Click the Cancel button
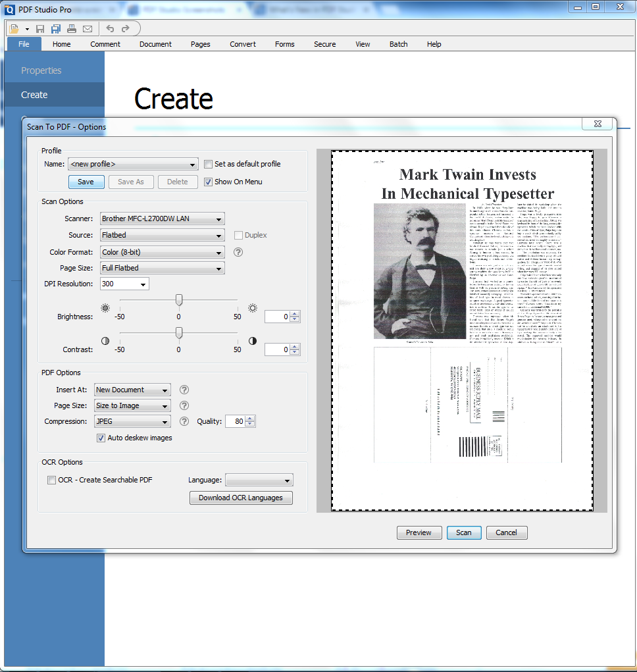The width and height of the screenshot is (637, 672). [x=506, y=532]
